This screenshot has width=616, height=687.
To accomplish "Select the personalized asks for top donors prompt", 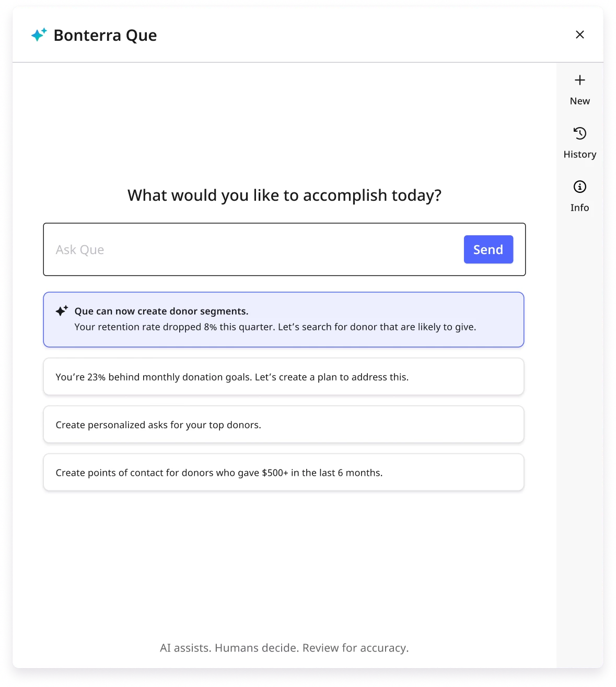I will (284, 425).
